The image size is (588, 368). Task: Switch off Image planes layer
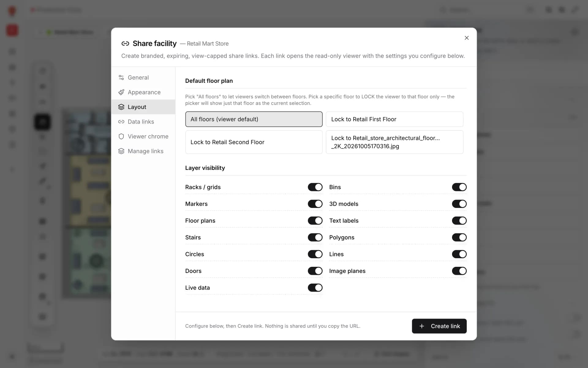click(459, 271)
